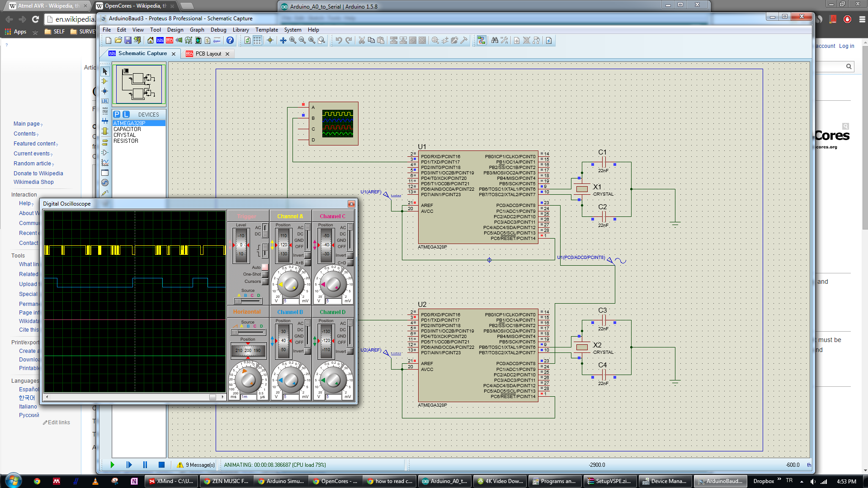Screen dimensions: 868x488
Task: Open the Help question mark icon
Action: [x=230, y=41]
